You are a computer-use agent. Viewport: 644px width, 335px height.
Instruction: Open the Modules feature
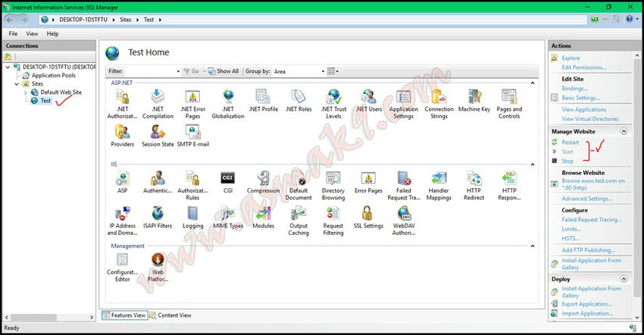click(263, 218)
